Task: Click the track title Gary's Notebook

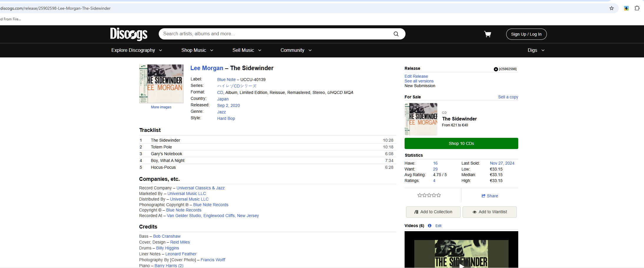Action: (166, 154)
